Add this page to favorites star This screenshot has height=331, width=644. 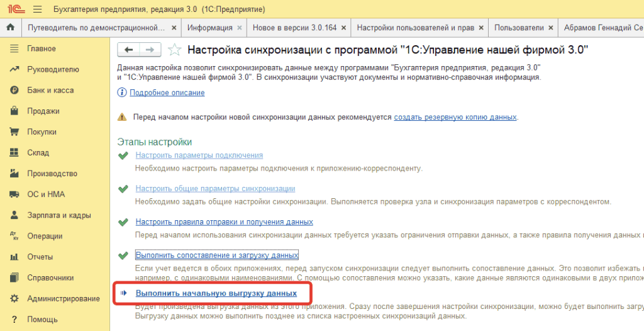click(175, 50)
